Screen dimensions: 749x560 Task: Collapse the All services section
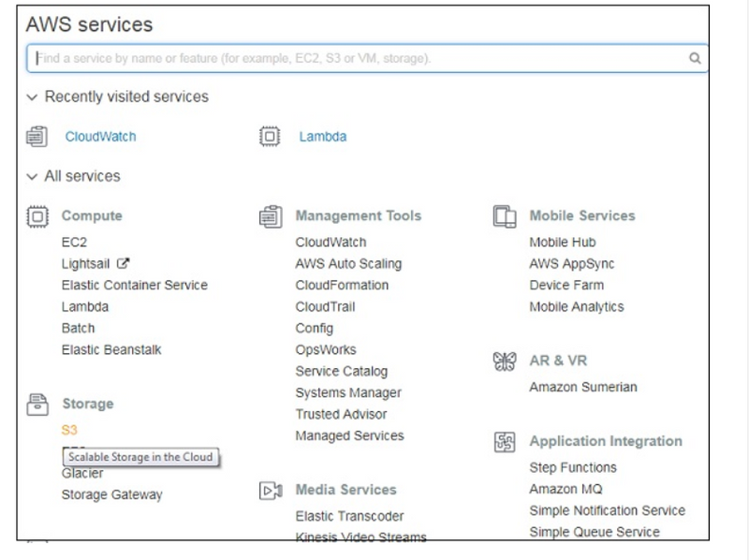click(33, 177)
